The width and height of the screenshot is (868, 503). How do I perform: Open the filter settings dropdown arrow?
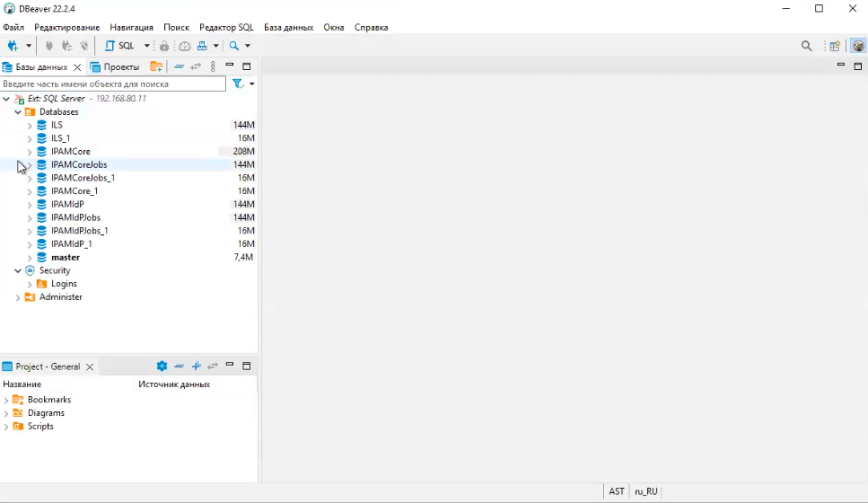(252, 84)
